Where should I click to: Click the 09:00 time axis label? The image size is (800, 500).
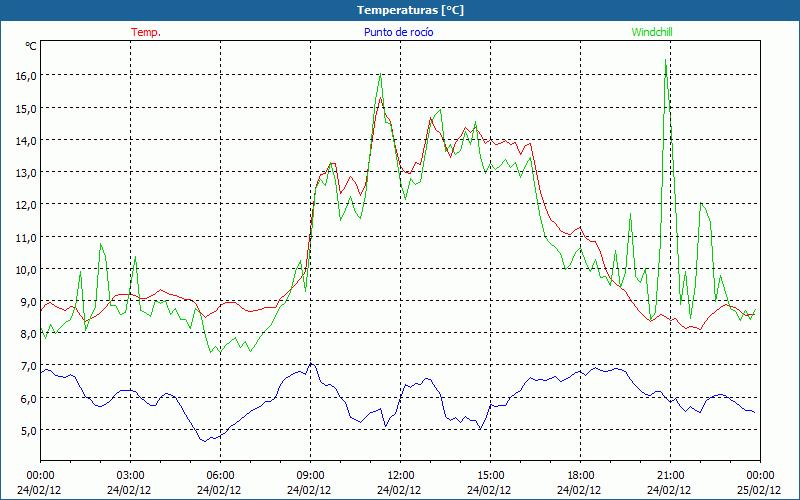tap(310, 476)
